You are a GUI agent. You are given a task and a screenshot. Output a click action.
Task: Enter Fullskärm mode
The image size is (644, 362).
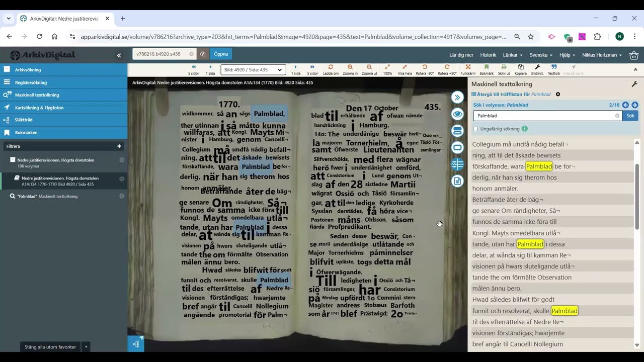tap(468, 69)
